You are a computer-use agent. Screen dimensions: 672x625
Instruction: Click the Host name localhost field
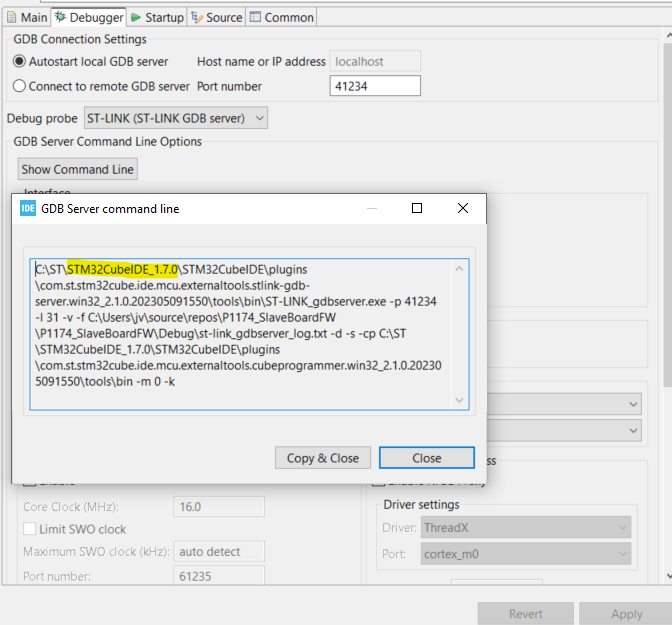(375, 61)
